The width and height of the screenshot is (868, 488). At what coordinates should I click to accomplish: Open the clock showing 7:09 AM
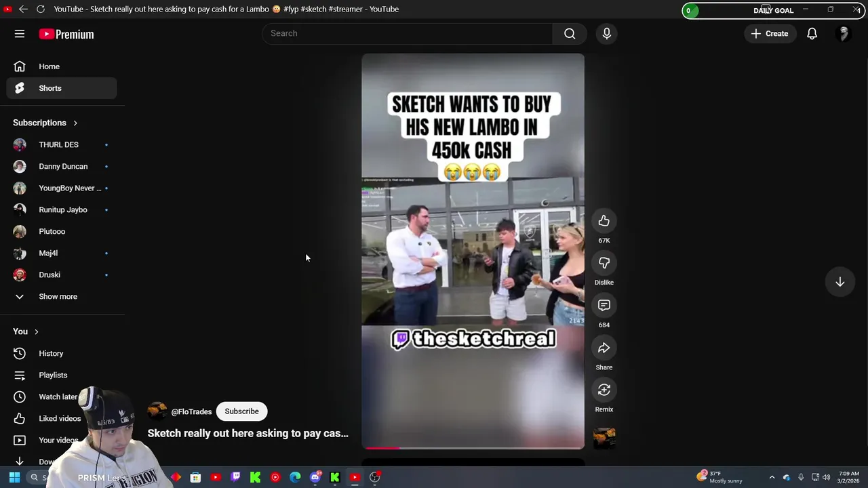848,477
